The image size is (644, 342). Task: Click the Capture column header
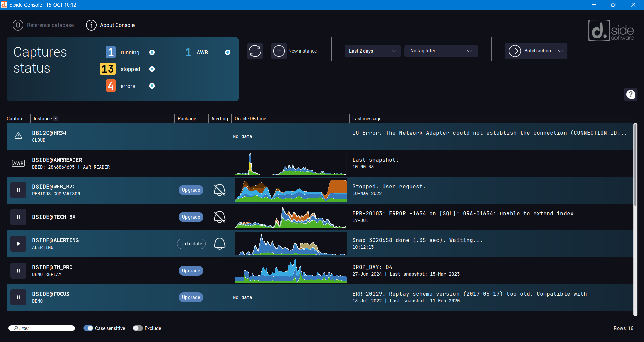point(15,119)
